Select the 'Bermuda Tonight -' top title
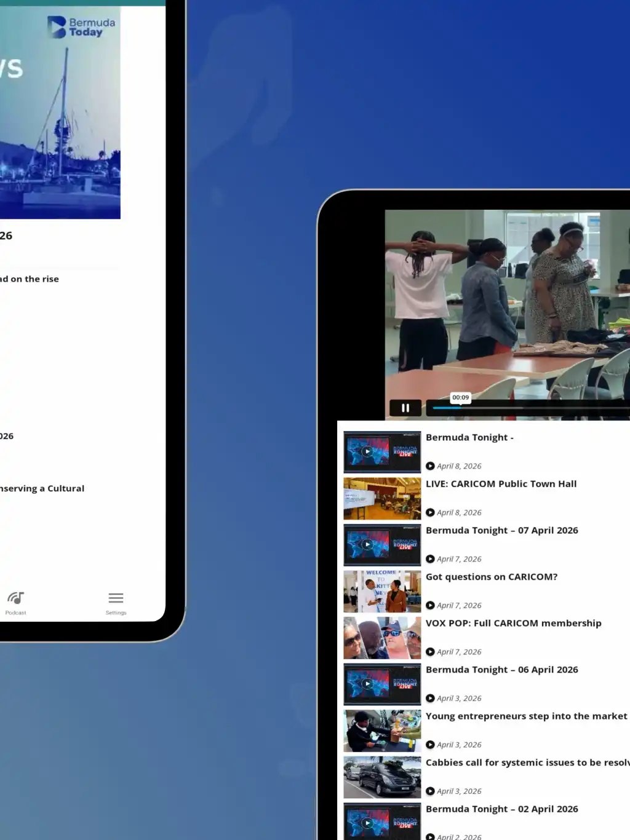 [469, 437]
